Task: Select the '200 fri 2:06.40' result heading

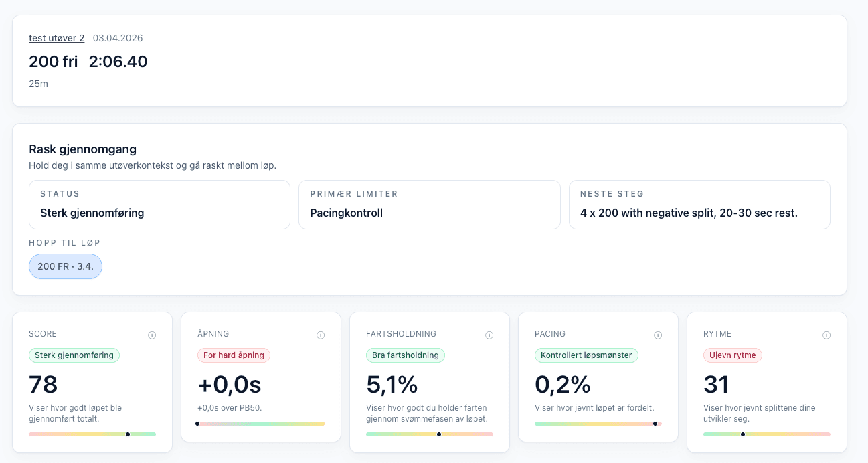Action: pos(88,62)
